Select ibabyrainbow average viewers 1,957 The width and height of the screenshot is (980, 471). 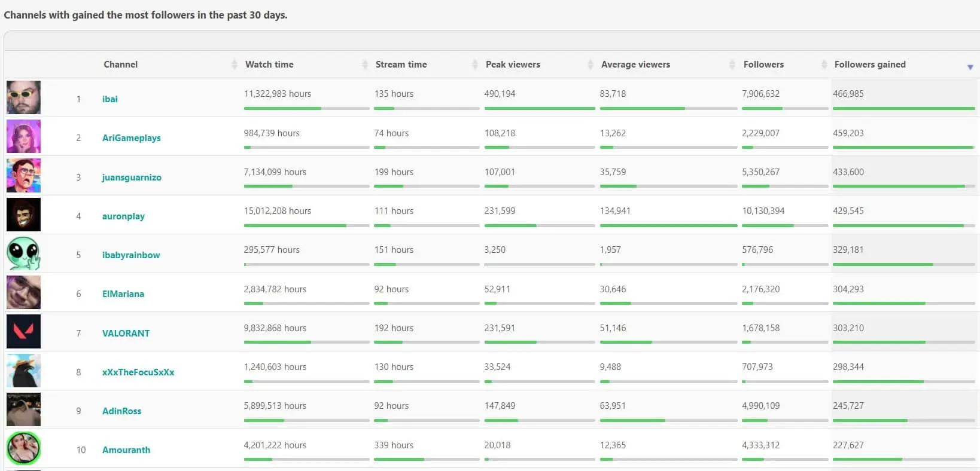click(x=610, y=250)
